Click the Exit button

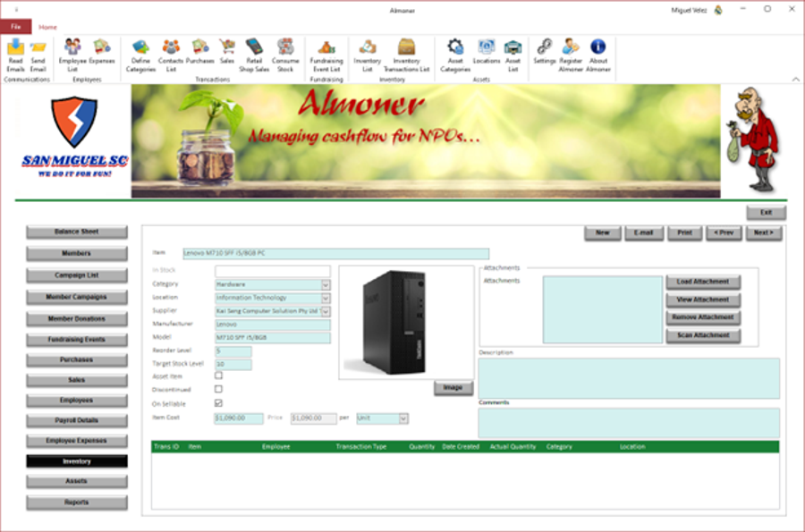(766, 213)
